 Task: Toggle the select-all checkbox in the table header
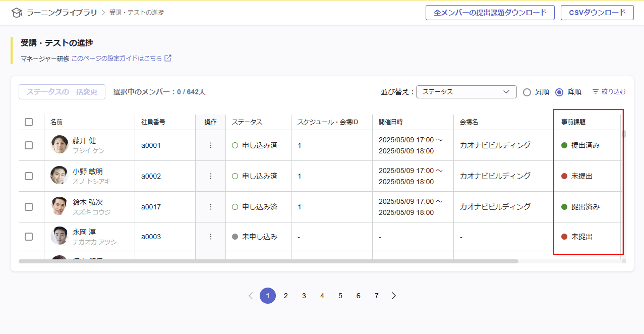[x=29, y=122]
